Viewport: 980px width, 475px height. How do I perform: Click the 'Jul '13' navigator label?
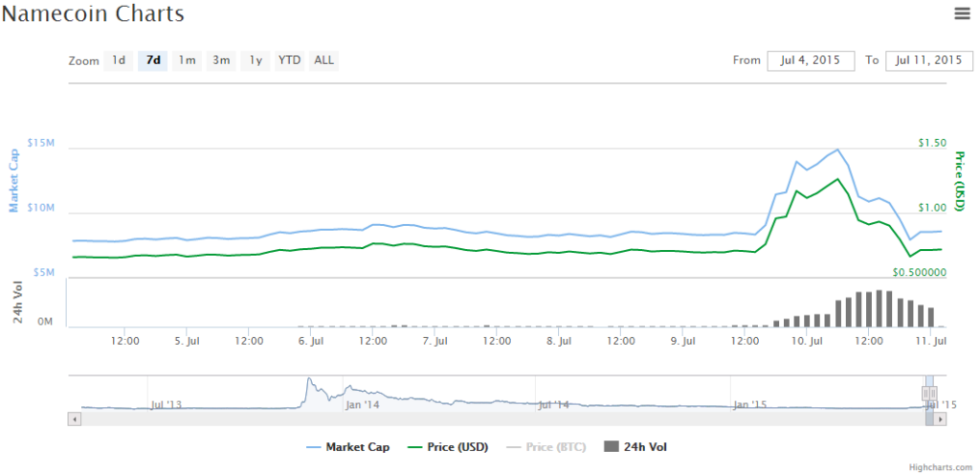tap(166, 405)
